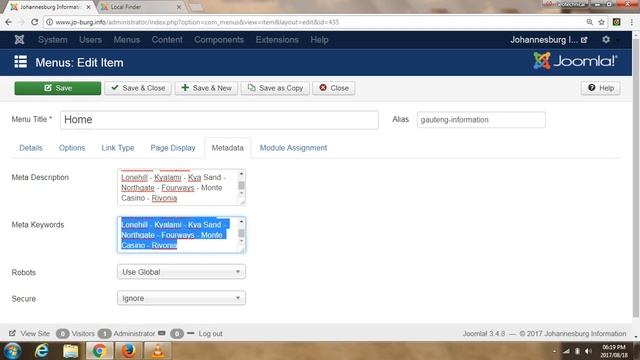Click the taskbar clock showing 06:19 PM

[613, 351]
